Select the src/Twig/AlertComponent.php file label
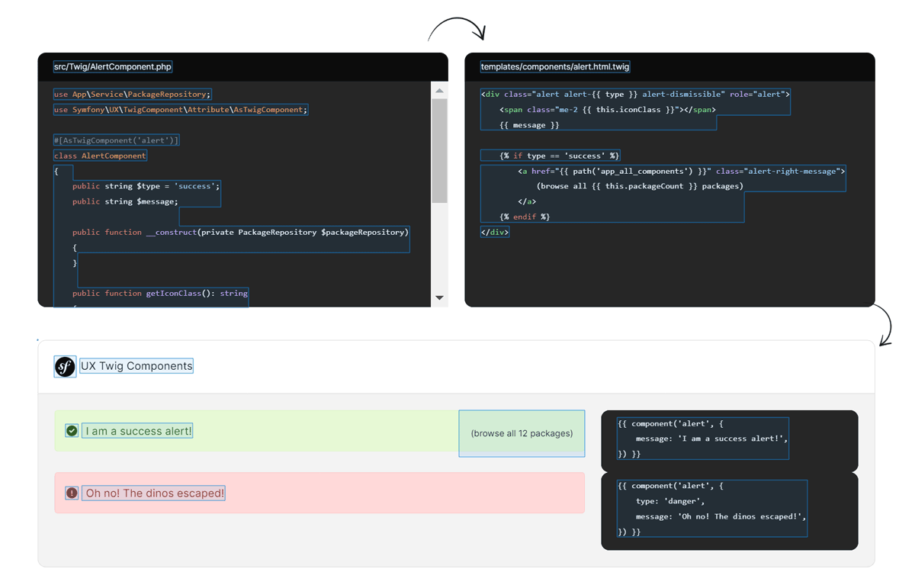 tap(113, 67)
